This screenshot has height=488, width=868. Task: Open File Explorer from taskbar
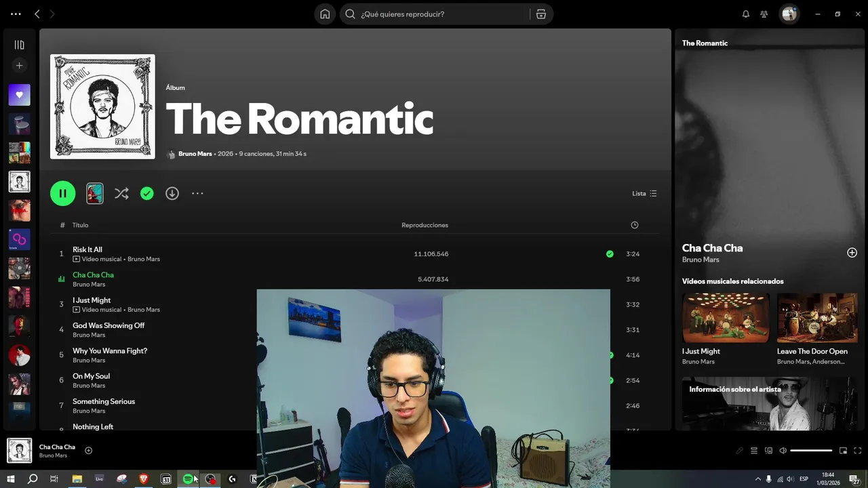click(77, 479)
